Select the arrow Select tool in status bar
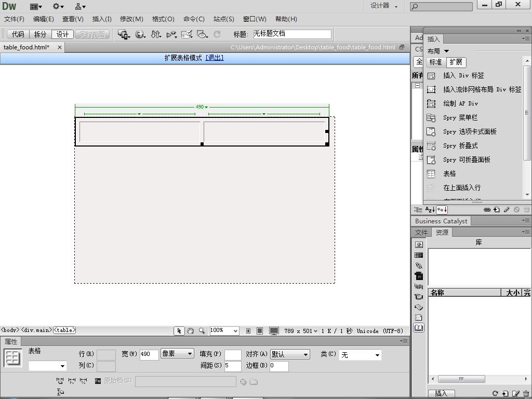Image resolution: width=532 pixels, height=399 pixels. click(x=179, y=331)
